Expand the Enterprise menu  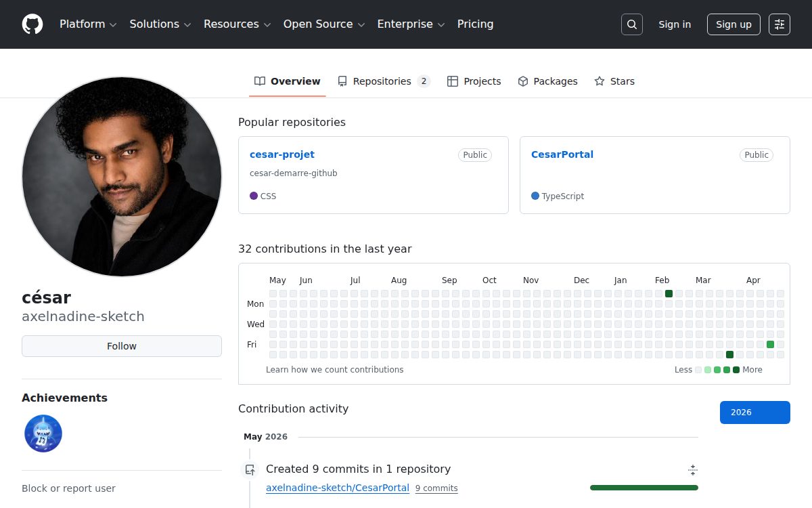tap(411, 24)
